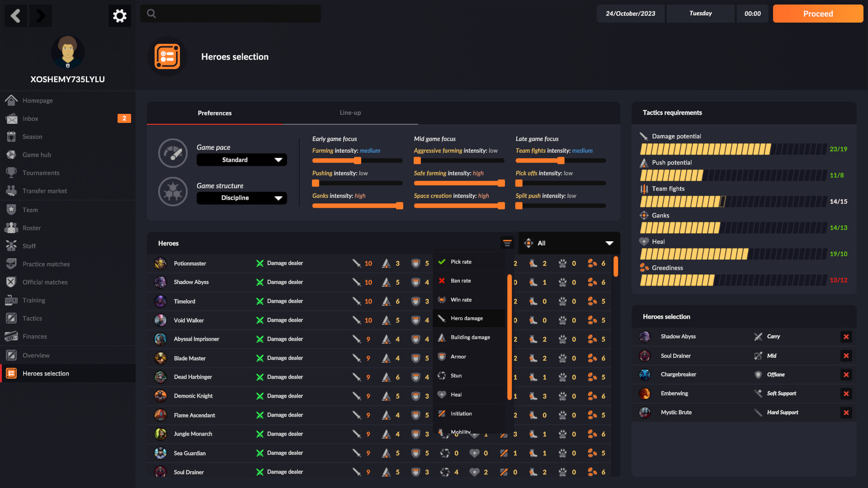Open the Transfer market page

45,191
